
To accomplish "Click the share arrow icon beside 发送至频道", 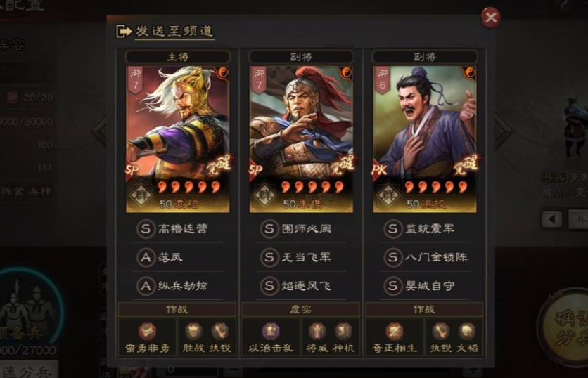I will (123, 31).
